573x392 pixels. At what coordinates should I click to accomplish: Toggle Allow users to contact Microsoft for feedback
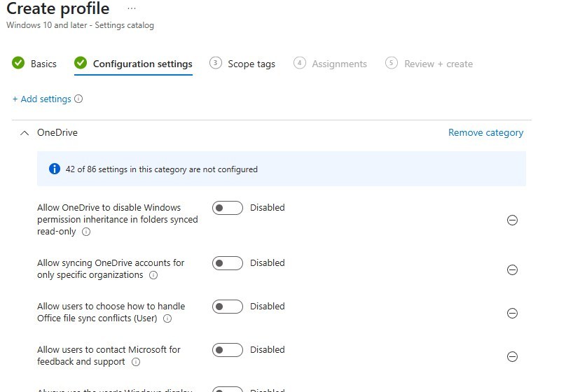(x=227, y=350)
